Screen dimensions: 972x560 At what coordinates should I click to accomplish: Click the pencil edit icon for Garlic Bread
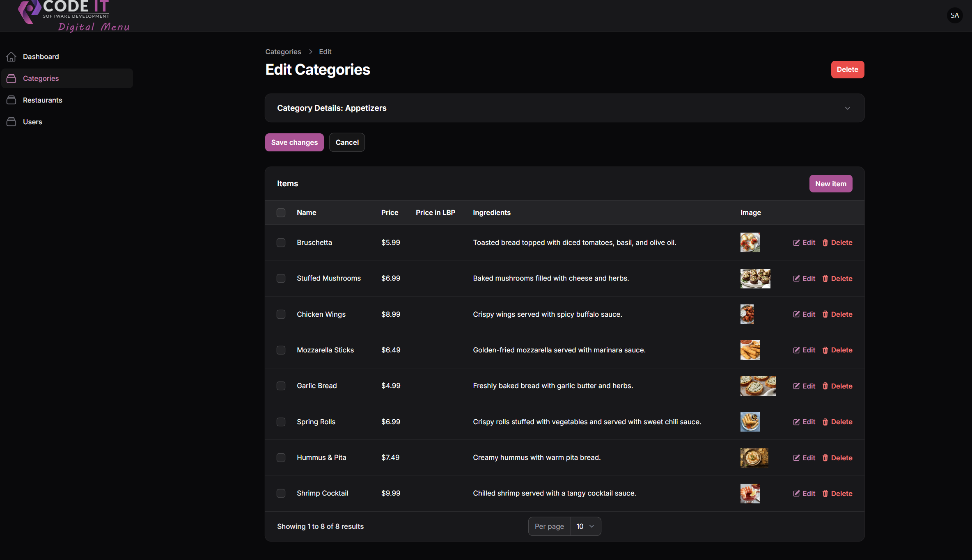click(x=796, y=386)
